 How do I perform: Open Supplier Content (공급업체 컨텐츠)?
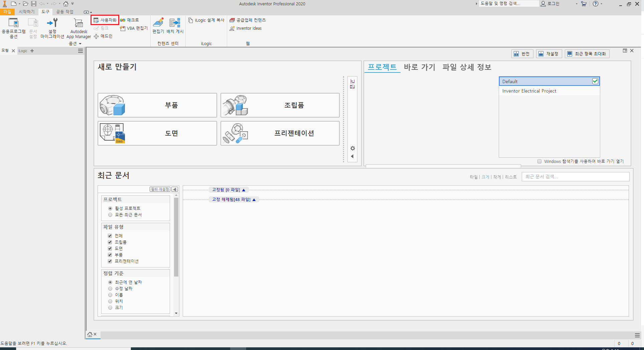point(248,20)
